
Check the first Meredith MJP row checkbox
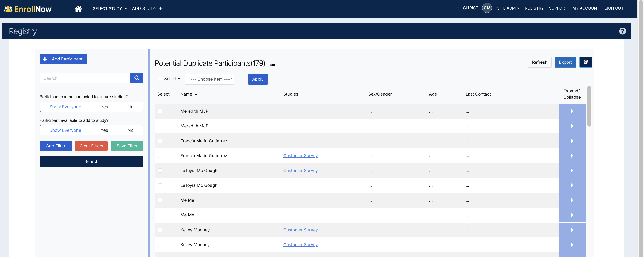click(x=160, y=111)
